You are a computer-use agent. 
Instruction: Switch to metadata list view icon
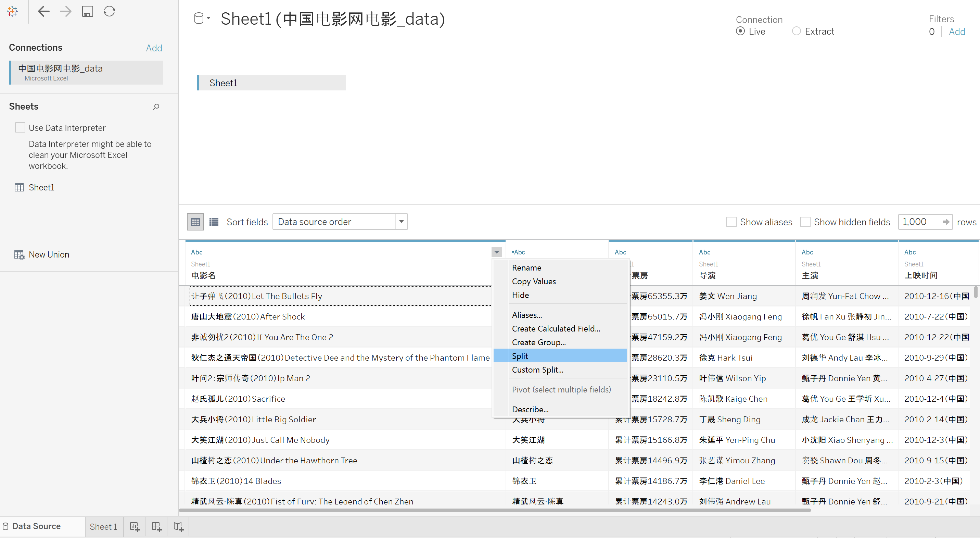pyautogui.click(x=214, y=222)
